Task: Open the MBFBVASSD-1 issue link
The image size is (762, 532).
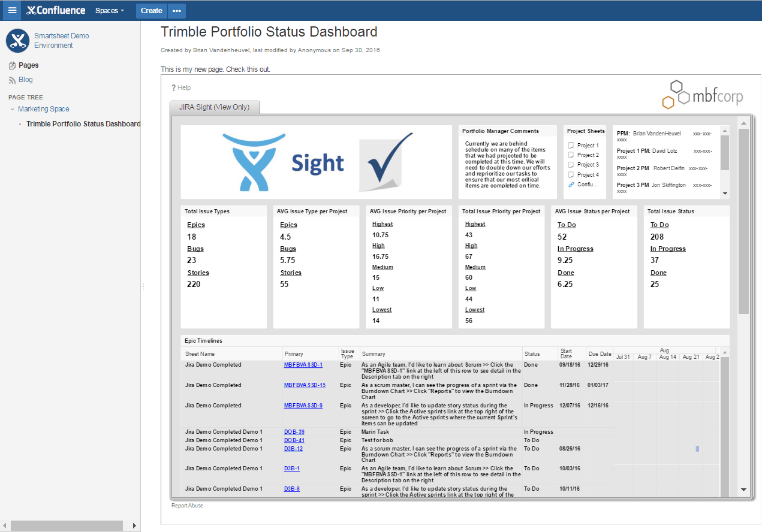Action: pyautogui.click(x=303, y=365)
